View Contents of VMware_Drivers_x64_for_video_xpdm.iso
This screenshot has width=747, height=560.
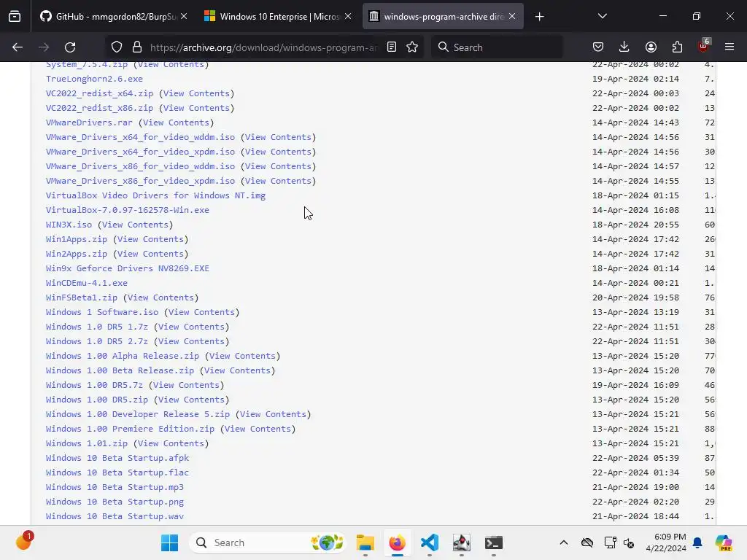[278, 152]
